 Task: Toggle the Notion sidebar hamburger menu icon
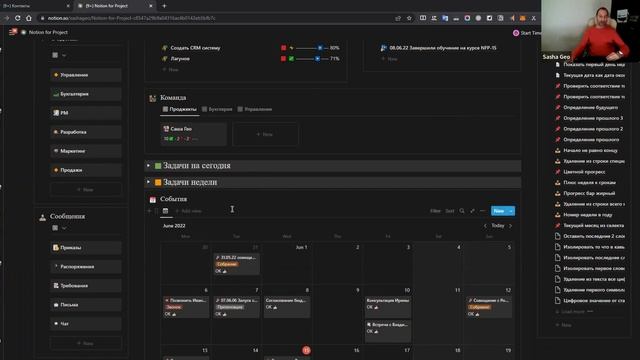(13, 32)
